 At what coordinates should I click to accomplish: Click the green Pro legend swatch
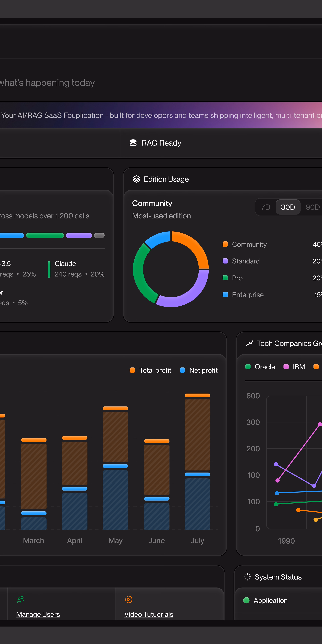tap(225, 278)
